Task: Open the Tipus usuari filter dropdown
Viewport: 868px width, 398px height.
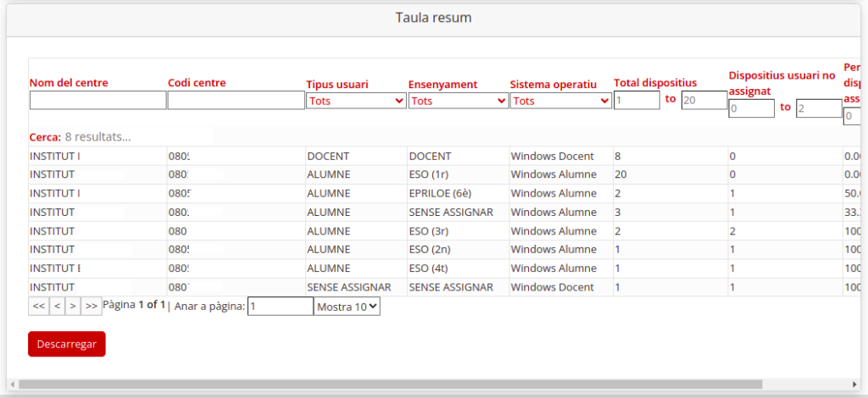Action: pos(356,101)
